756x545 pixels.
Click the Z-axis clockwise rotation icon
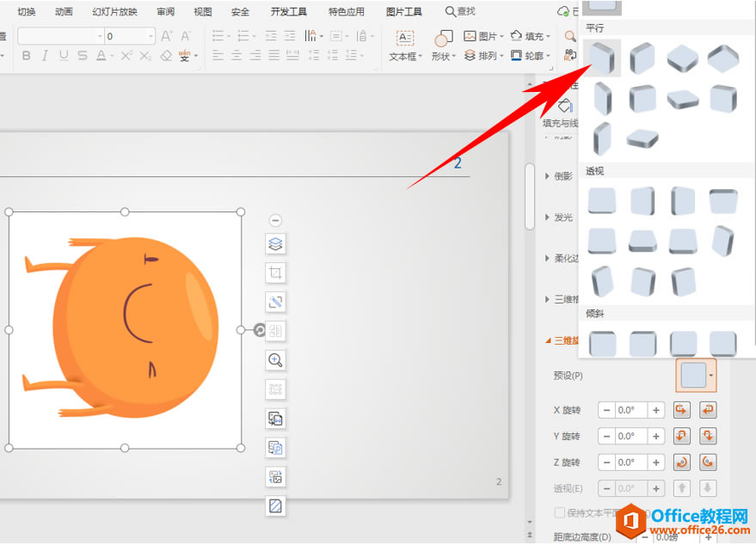(x=707, y=462)
